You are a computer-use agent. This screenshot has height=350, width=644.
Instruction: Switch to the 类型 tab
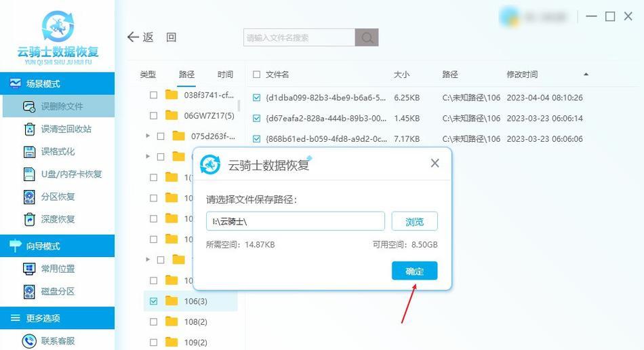tap(148, 75)
